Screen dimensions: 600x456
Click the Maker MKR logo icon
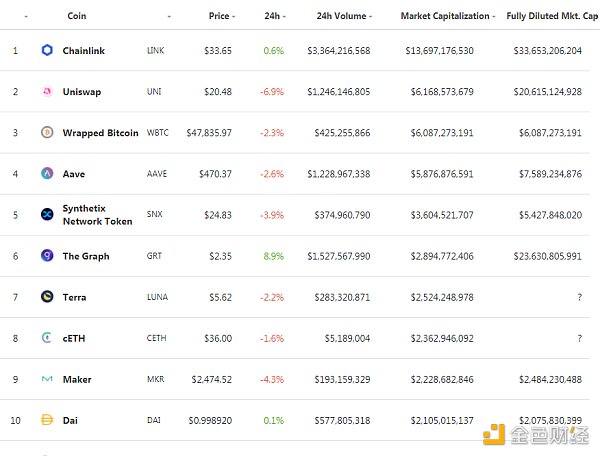tap(47, 379)
